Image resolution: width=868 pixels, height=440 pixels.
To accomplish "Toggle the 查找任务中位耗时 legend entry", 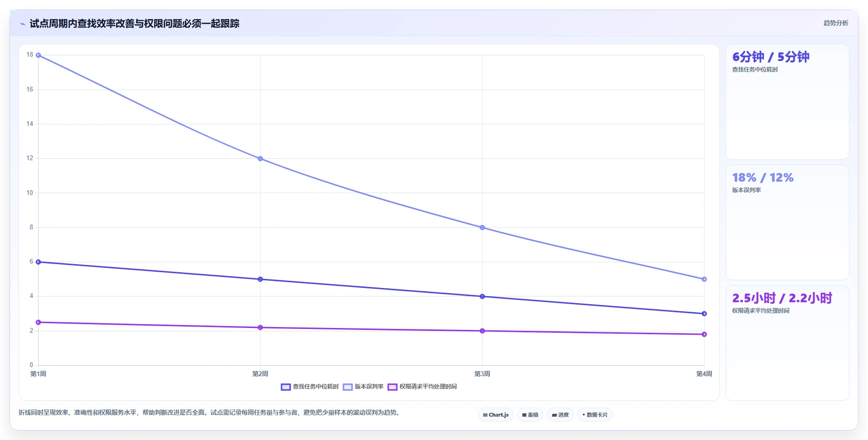I will point(310,387).
